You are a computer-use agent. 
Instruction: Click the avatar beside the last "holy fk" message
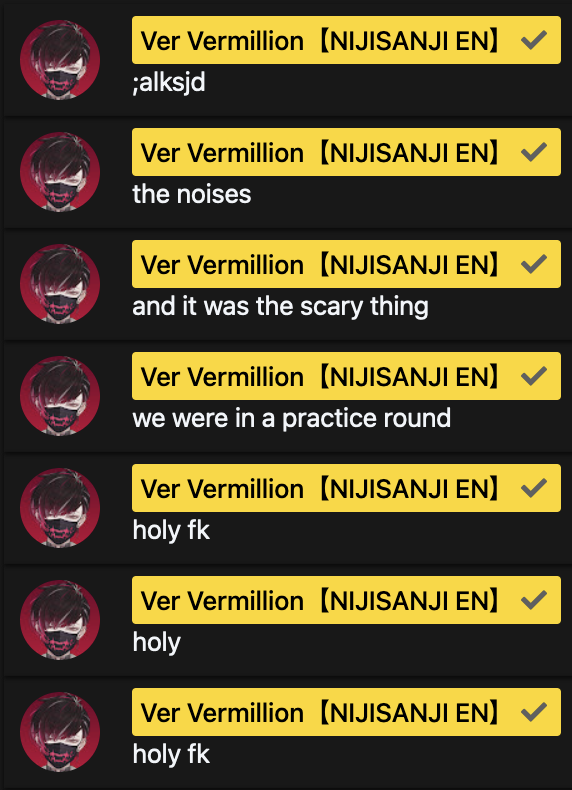pos(60,732)
